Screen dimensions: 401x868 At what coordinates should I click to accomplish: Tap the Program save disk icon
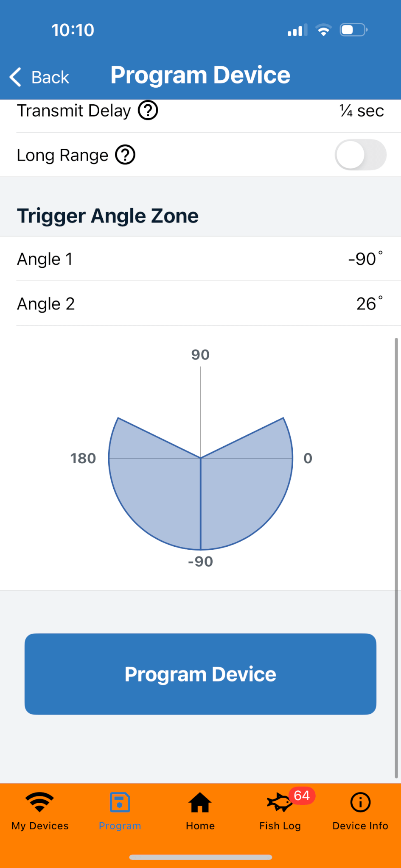pos(120,802)
